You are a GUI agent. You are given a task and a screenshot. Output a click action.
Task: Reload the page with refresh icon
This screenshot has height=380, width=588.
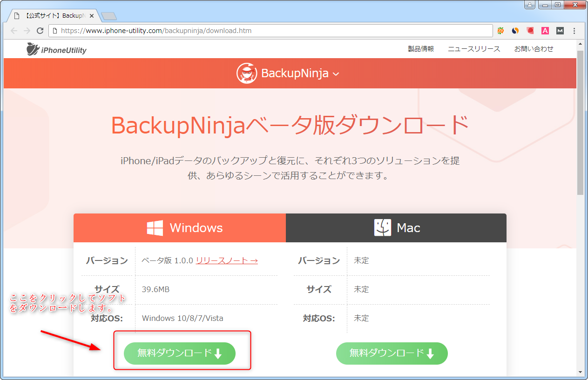click(x=40, y=31)
